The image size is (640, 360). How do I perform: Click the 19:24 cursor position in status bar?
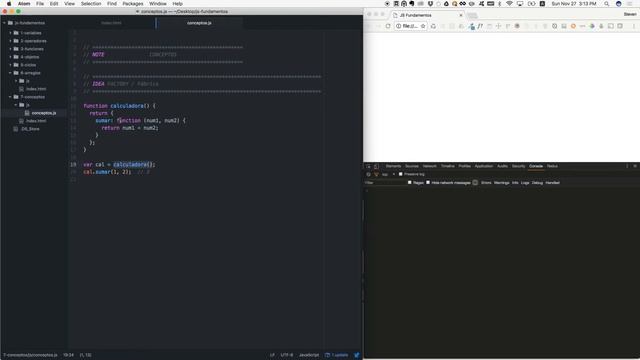tap(69, 355)
